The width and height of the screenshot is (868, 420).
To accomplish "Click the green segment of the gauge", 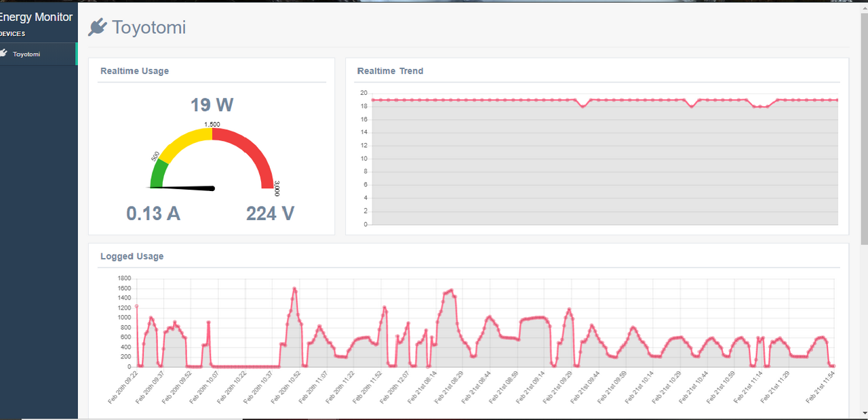I will 158,175.
